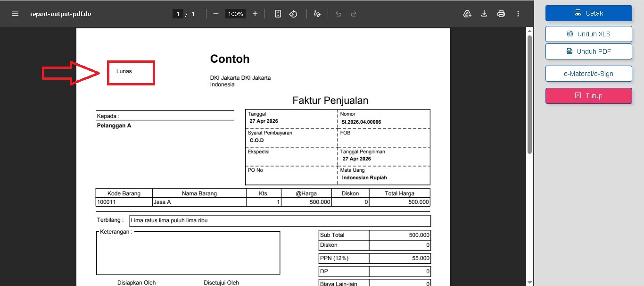
Task: Click the undo arrow in PDF toolbar
Action: [339, 14]
